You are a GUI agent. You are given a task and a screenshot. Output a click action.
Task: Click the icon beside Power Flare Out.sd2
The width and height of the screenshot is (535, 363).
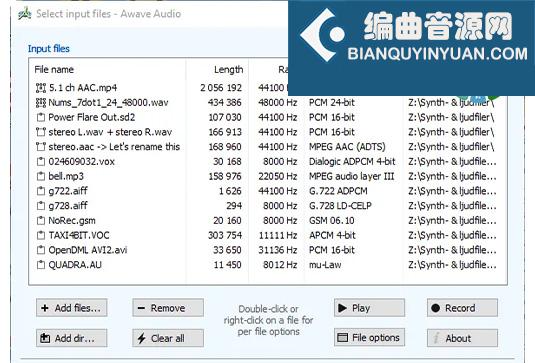41,117
